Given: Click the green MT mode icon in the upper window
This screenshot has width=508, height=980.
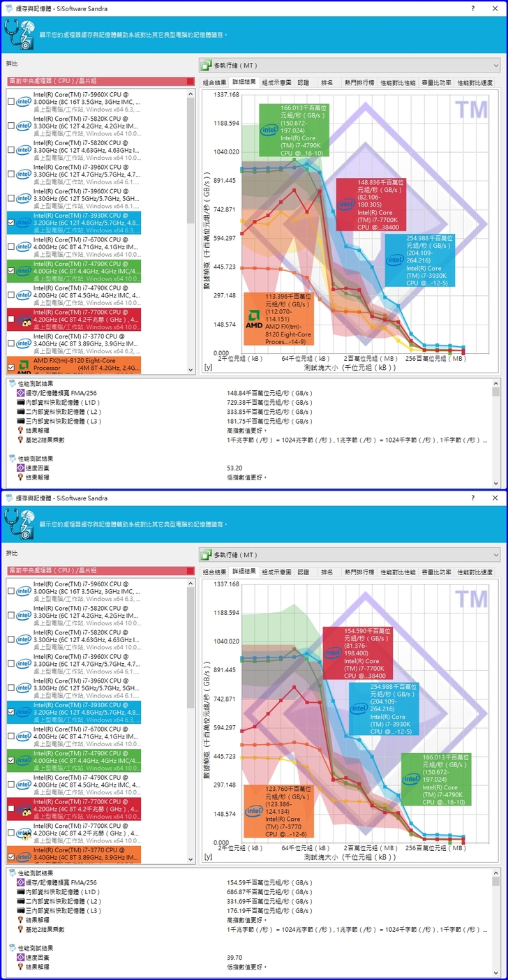Looking at the screenshot, I should [207, 65].
